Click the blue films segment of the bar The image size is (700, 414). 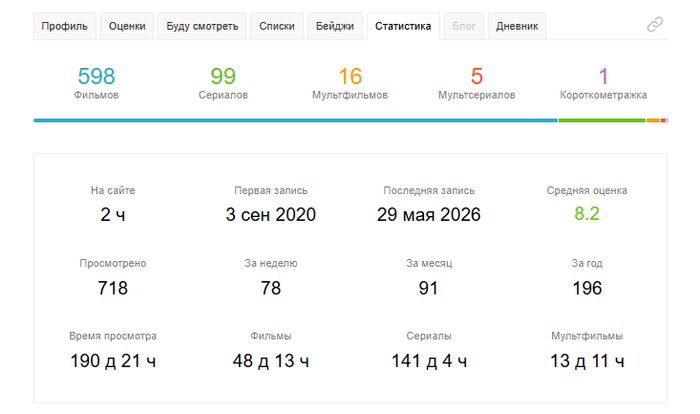296,120
